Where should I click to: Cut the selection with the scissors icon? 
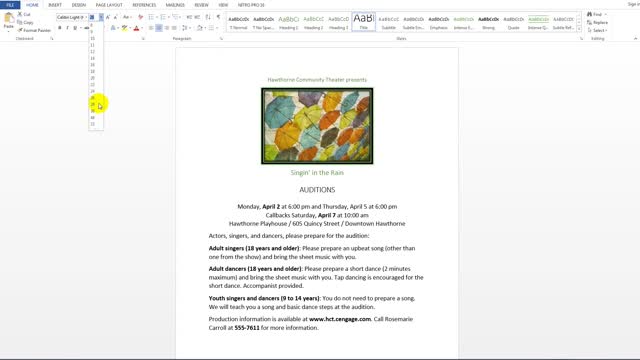(x=24, y=14)
